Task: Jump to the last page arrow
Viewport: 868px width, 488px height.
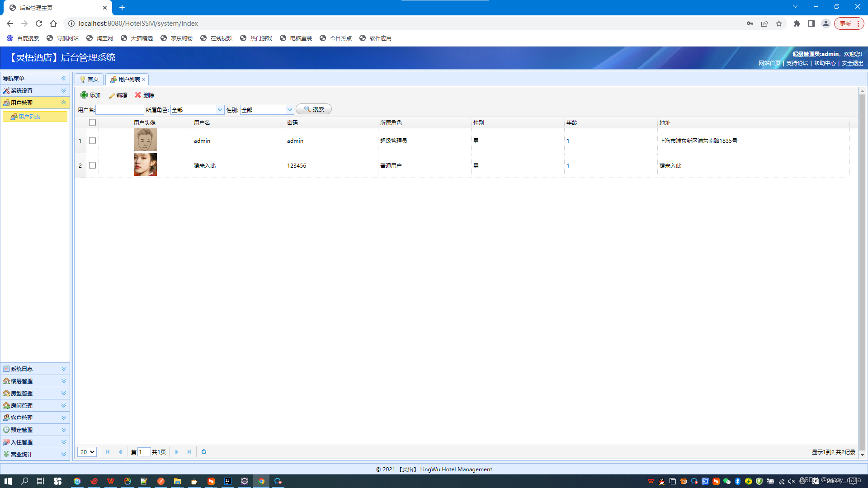Action: (189, 452)
